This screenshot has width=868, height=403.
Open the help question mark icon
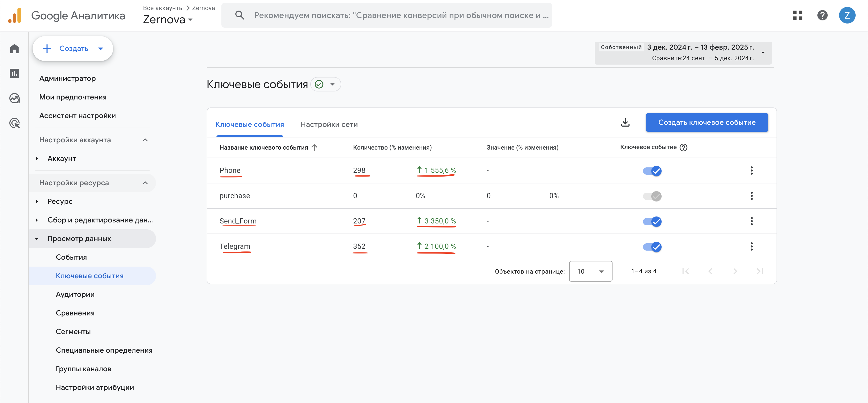point(822,15)
